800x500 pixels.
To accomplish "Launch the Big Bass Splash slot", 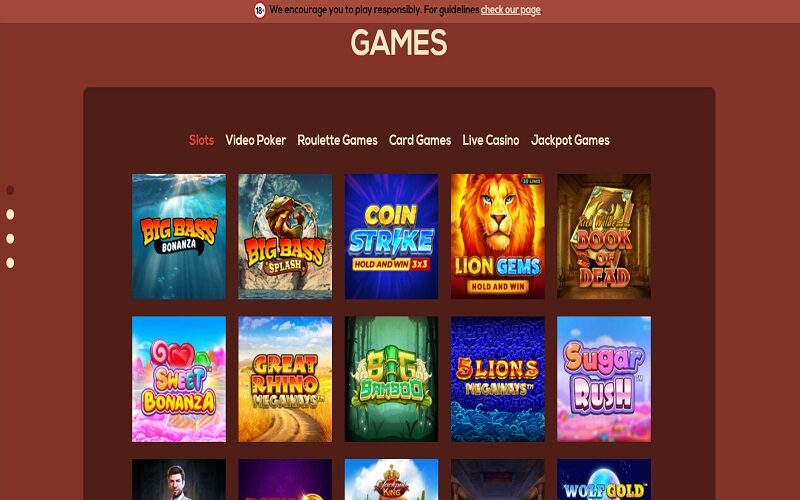I will [x=285, y=236].
